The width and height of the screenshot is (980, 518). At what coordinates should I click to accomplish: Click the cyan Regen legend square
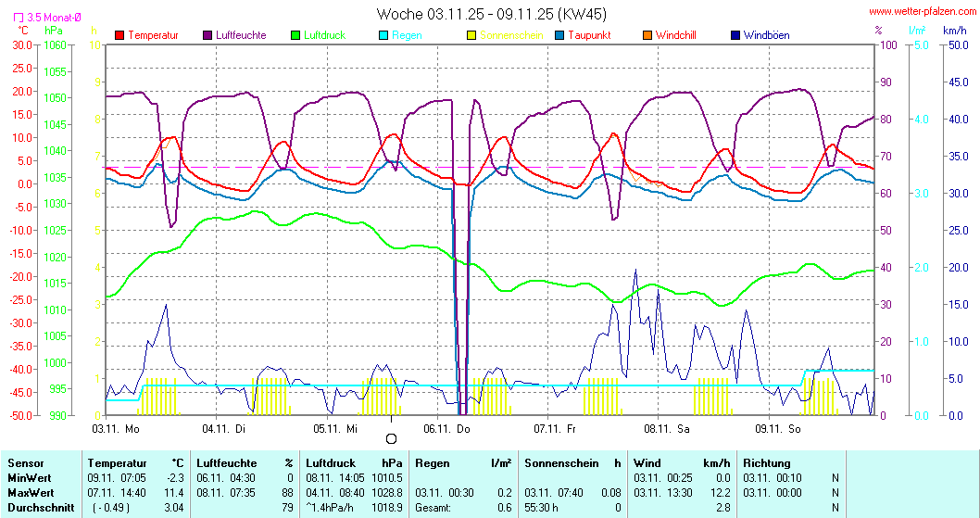click(383, 35)
